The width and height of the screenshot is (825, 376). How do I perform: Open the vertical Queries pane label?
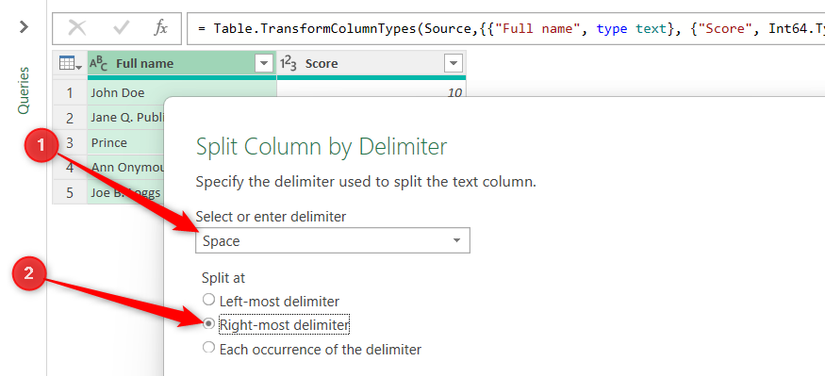24,90
